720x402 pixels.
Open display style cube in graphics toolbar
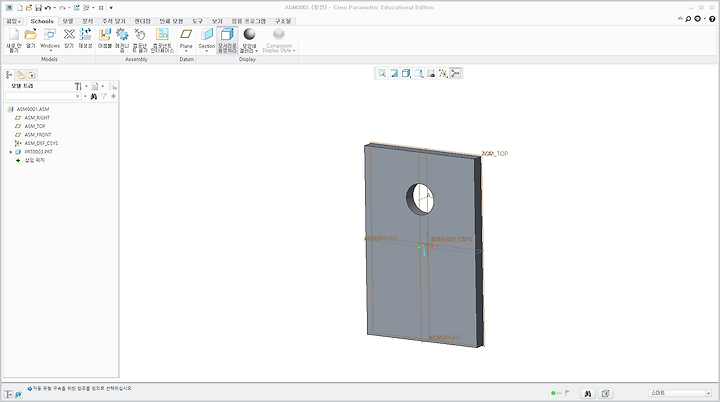(406, 74)
